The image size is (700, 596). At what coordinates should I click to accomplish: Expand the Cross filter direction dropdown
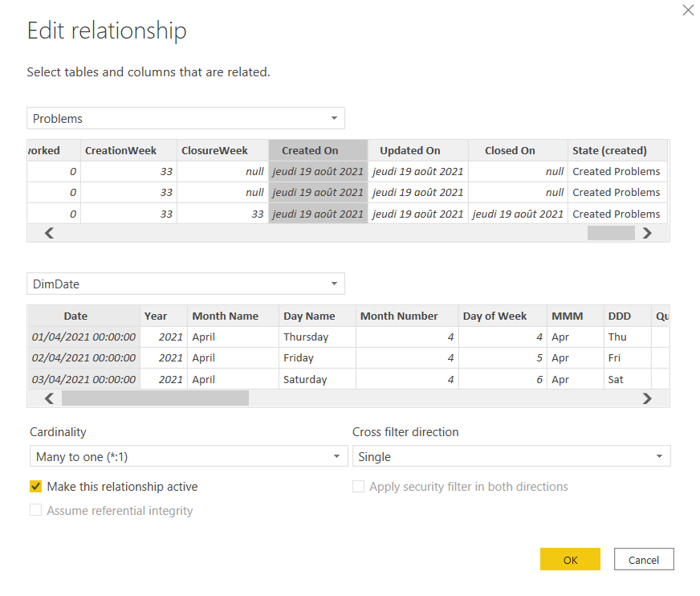511,456
